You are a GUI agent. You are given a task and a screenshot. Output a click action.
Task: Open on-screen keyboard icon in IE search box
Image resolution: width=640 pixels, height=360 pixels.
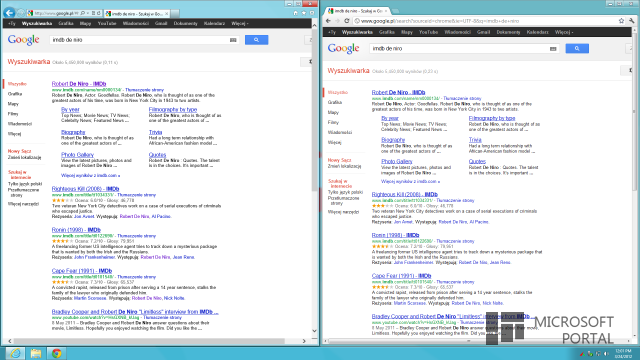tap(233, 40)
